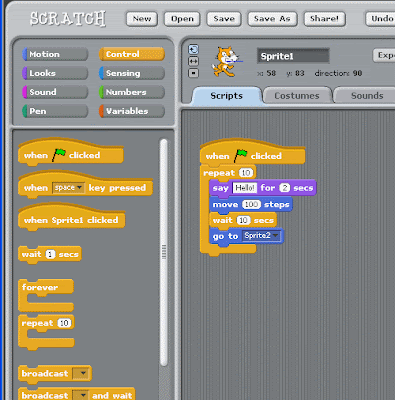Viewport: 395px width, 400px height.
Task: Click the Export button beside sprite name
Action: [x=384, y=55]
